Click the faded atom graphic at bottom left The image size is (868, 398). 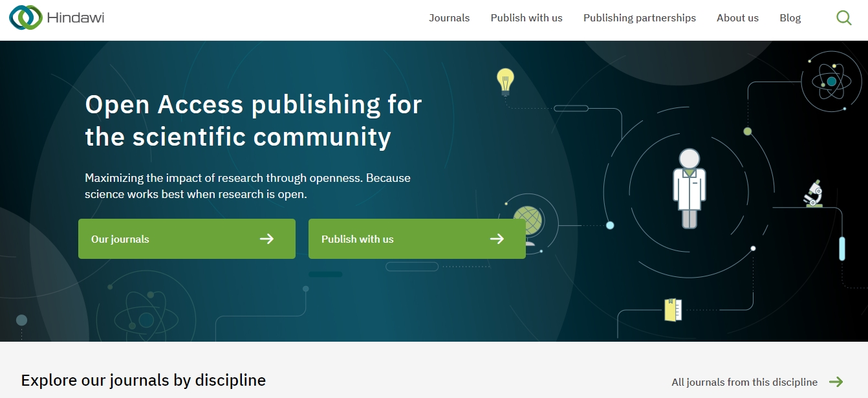pyautogui.click(x=146, y=318)
